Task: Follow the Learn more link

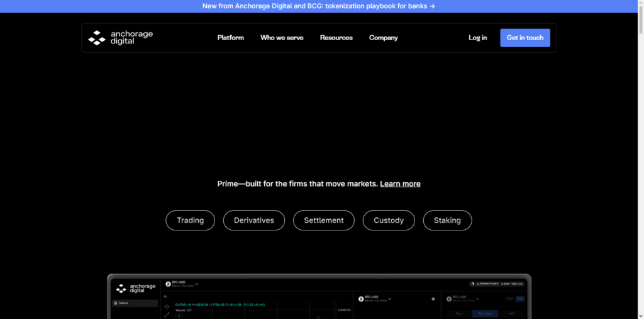Action: click(x=400, y=184)
